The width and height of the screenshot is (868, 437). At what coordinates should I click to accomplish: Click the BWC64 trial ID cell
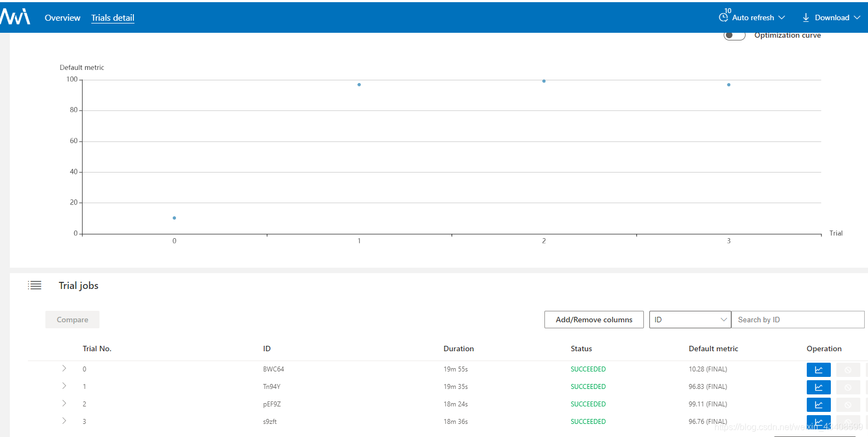point(273,369)
